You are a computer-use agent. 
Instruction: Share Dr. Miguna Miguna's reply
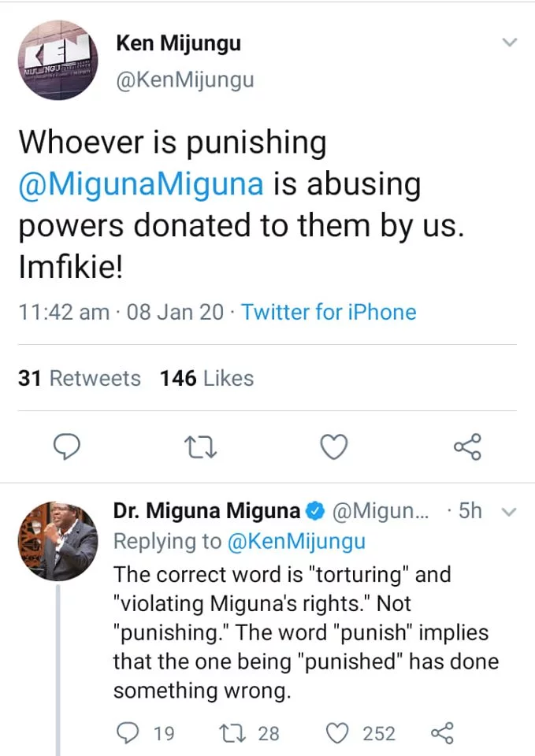point(443,733)
